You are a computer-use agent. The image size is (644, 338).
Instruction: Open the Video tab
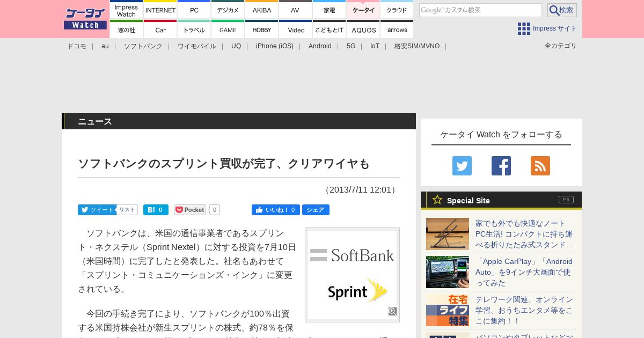(x=295, y=30)
